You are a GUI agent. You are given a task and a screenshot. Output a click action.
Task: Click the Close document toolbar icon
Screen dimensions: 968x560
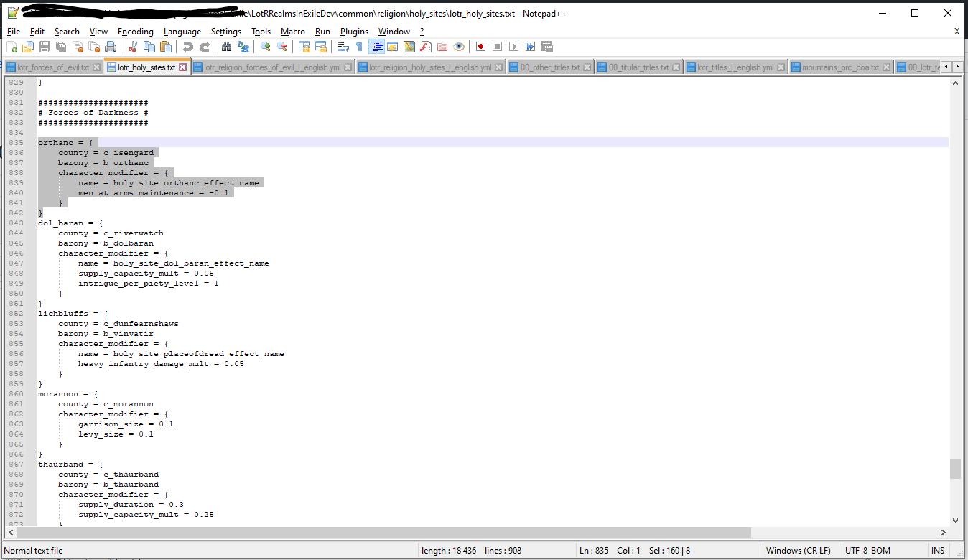tap(78, 47)
